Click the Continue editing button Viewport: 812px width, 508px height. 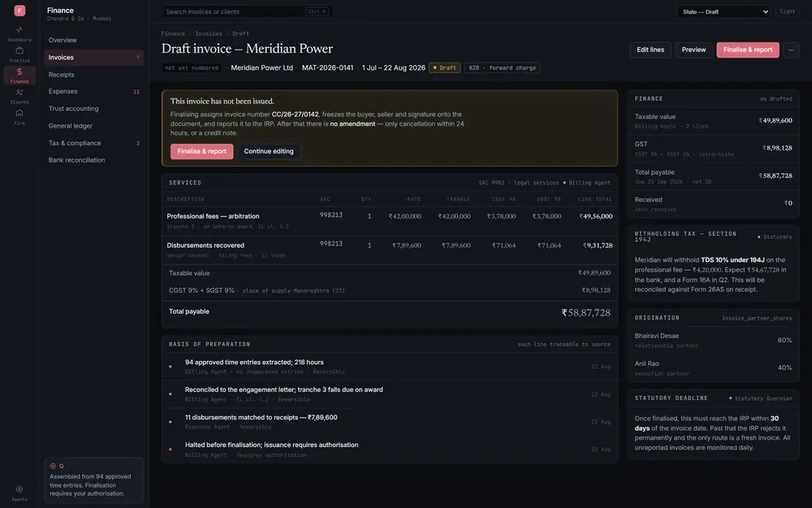(268, 151)
